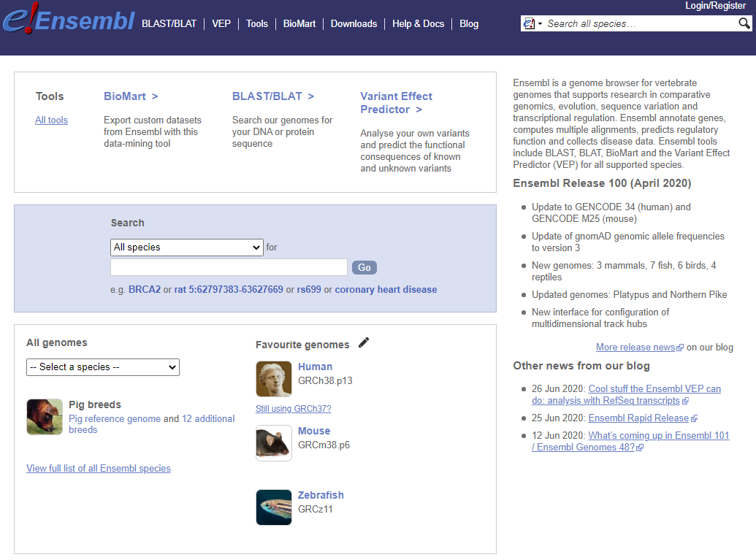Click the external link icon after More release news
The height and width of the screenshot is (560, 756).
point(680,348)
